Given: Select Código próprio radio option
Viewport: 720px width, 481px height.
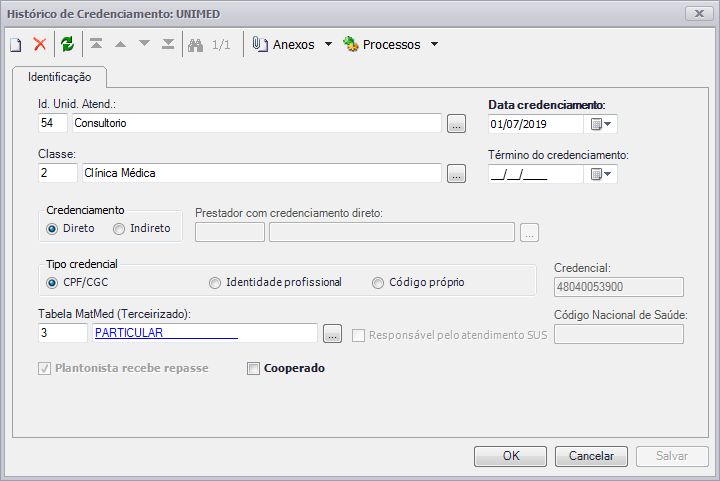Looking at the screenshot, I should (x=378, y=283).
